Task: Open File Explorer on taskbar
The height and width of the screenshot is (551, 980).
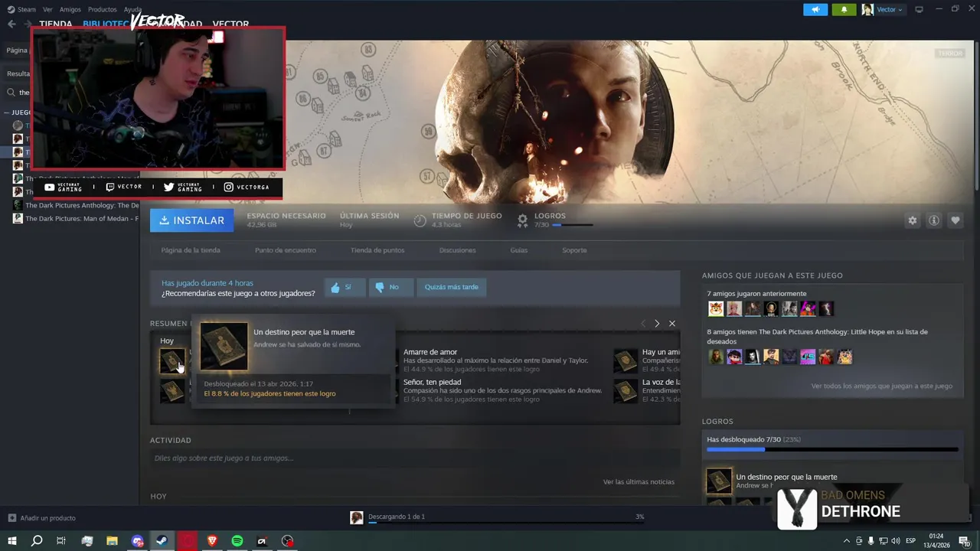Action: click(112, 541)
